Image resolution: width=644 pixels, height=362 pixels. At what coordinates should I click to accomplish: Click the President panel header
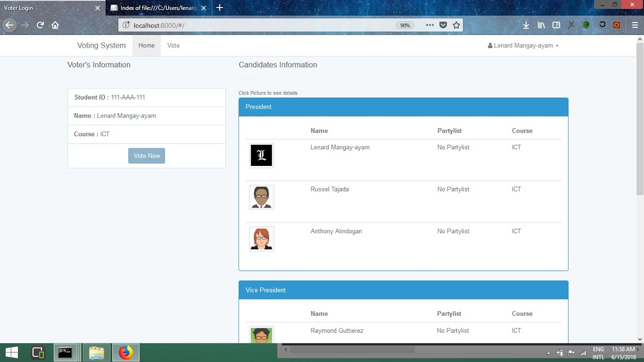click(404, 107)
